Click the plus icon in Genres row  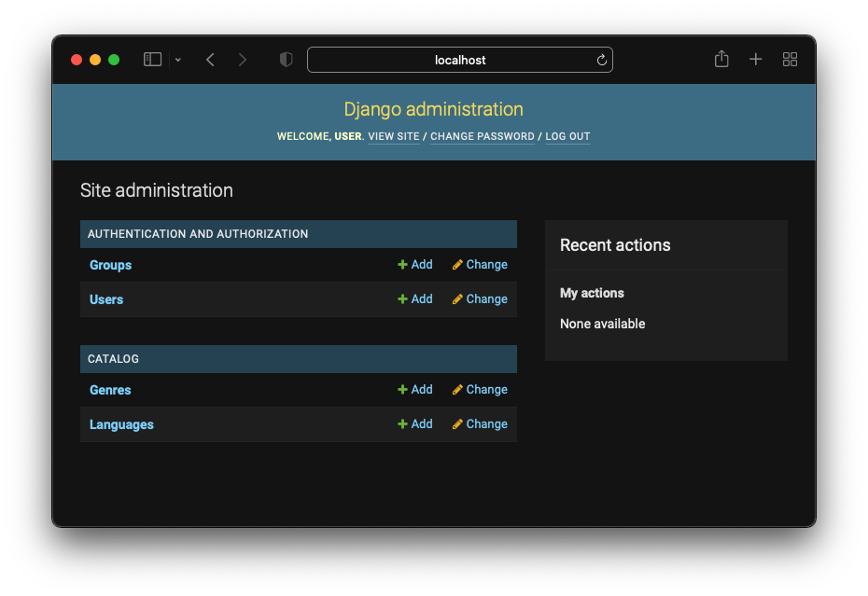402,390
